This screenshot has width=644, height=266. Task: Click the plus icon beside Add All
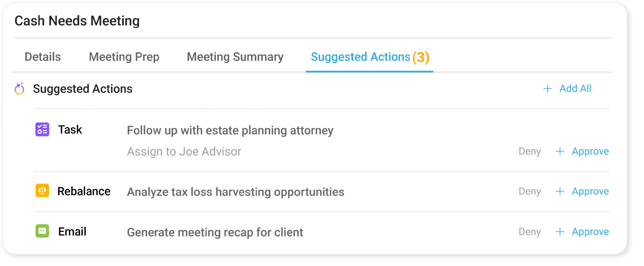547,89
